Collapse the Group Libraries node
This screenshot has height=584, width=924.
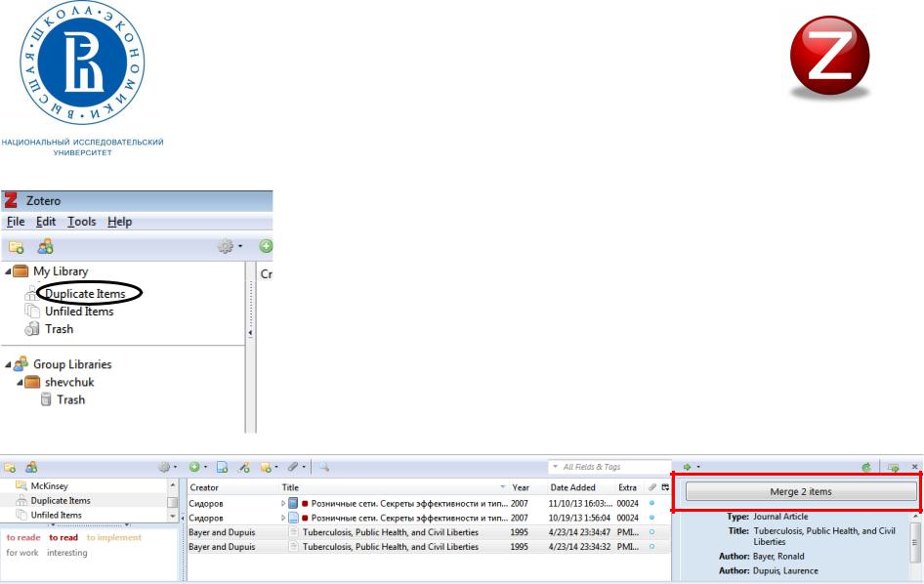tap(8, 365)
